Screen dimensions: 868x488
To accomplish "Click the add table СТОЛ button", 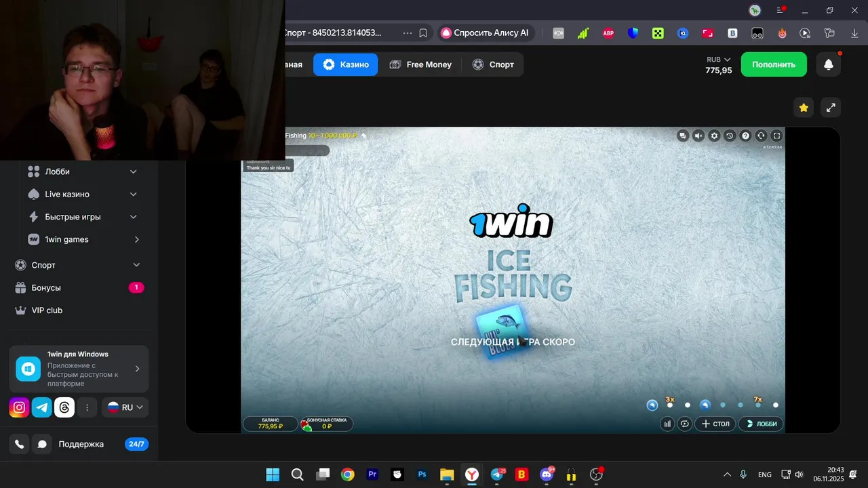I will tap(715, 424).
